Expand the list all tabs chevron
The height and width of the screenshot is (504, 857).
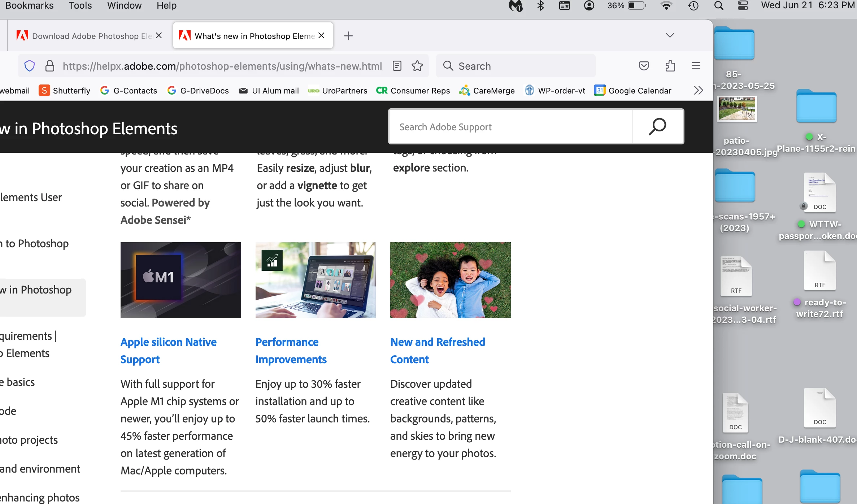[670, 35]
